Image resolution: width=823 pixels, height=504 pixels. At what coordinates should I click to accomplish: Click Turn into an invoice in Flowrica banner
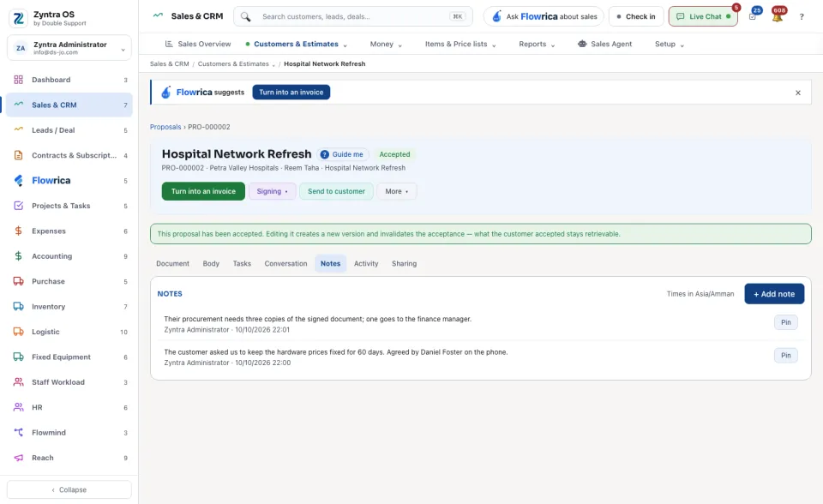click(291, 93)
